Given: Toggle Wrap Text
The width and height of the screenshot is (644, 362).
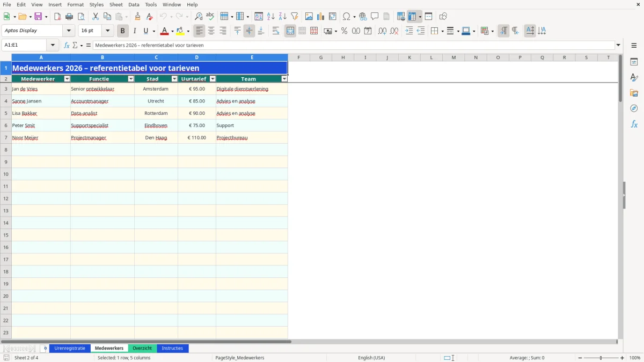Looking at the screenshot, I should 276,31.
